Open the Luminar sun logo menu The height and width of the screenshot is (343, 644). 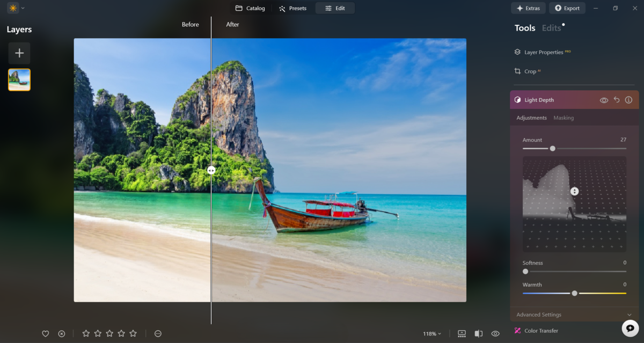coord(13,8)
